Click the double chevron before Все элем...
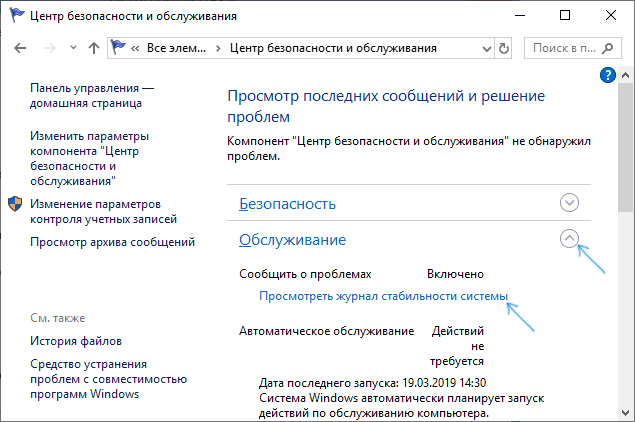 (x=135, y=49)
